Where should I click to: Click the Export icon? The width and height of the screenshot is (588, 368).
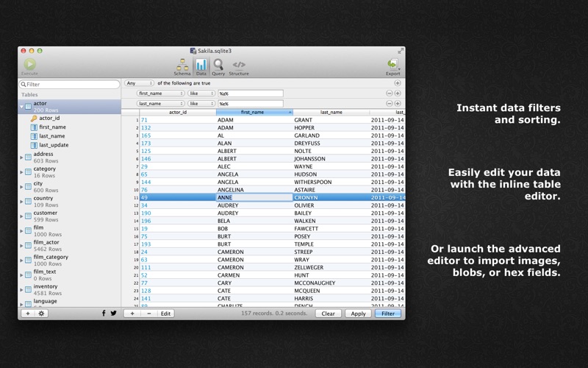(392, 65)
